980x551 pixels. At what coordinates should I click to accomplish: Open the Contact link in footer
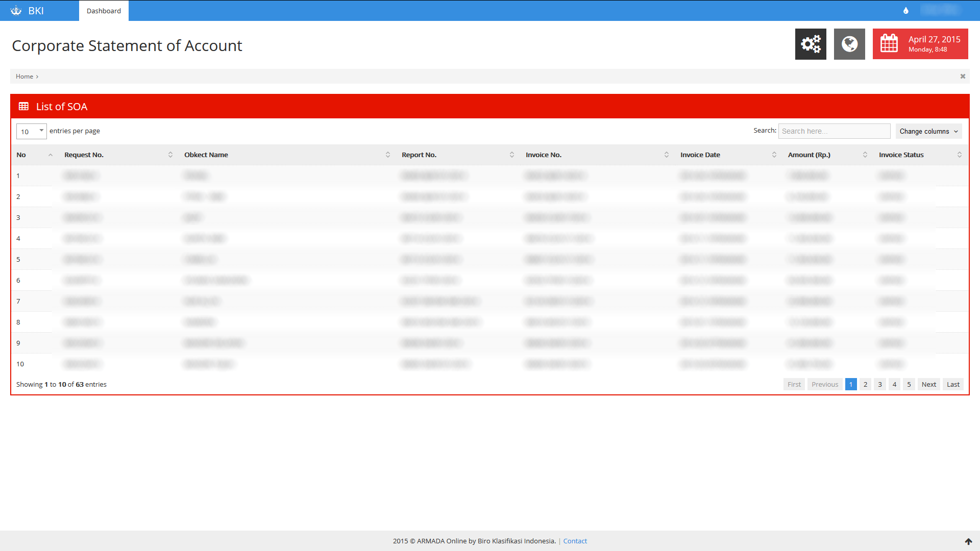575,541
